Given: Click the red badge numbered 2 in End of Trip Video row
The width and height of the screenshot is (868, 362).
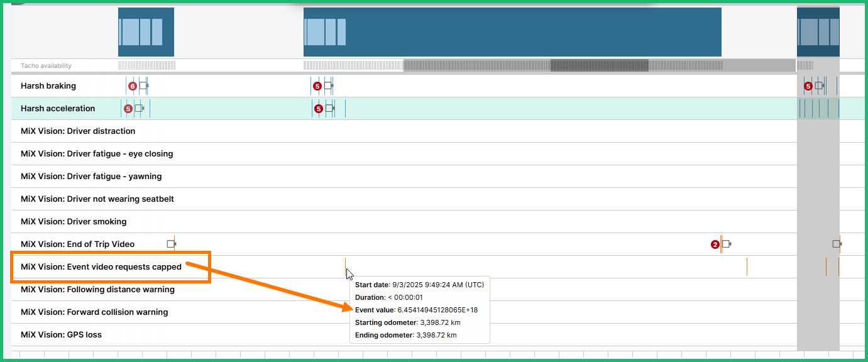Looking at the screenshot, I should [x=715, y=244].
